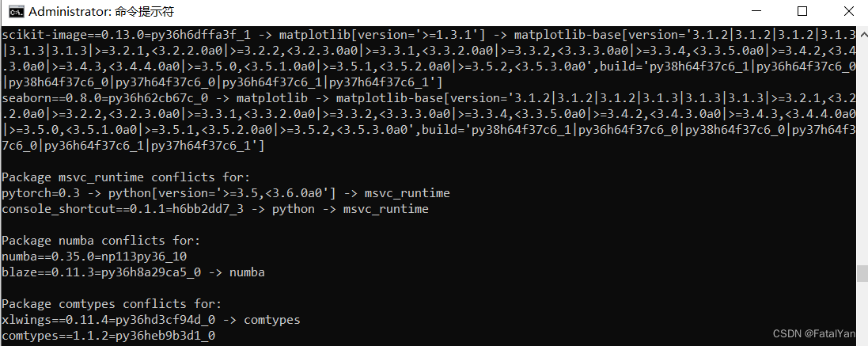
Task: Click the 'blaze==0.11.3=py36h8a29ca5_0' text
Action: pyautogui.click(x=101, y=272)
